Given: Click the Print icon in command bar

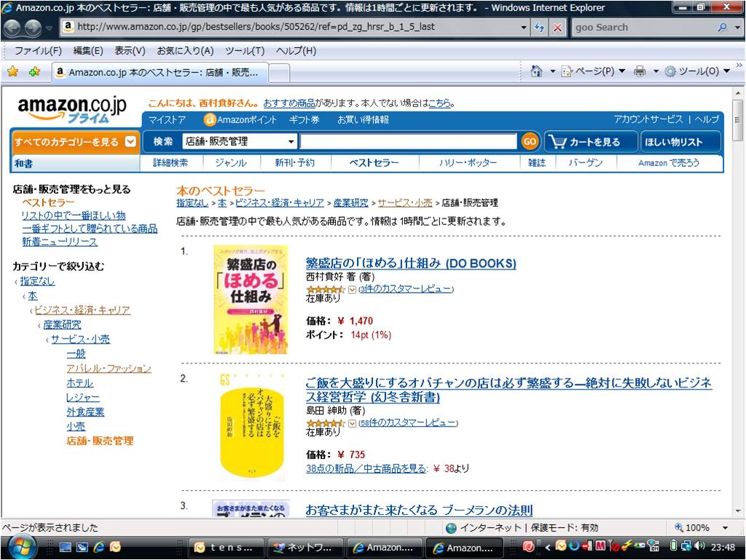Looking at the screenshot, I should pos(640,71).
